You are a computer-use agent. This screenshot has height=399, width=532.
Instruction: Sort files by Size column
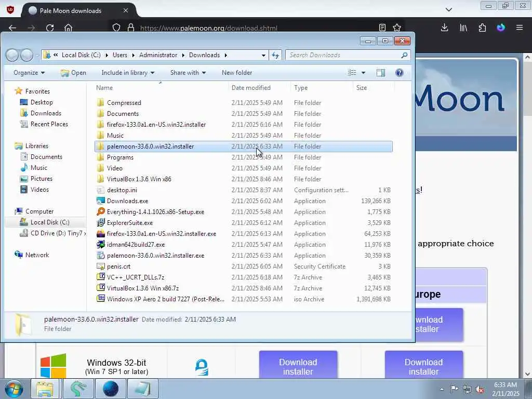(374, 87)
